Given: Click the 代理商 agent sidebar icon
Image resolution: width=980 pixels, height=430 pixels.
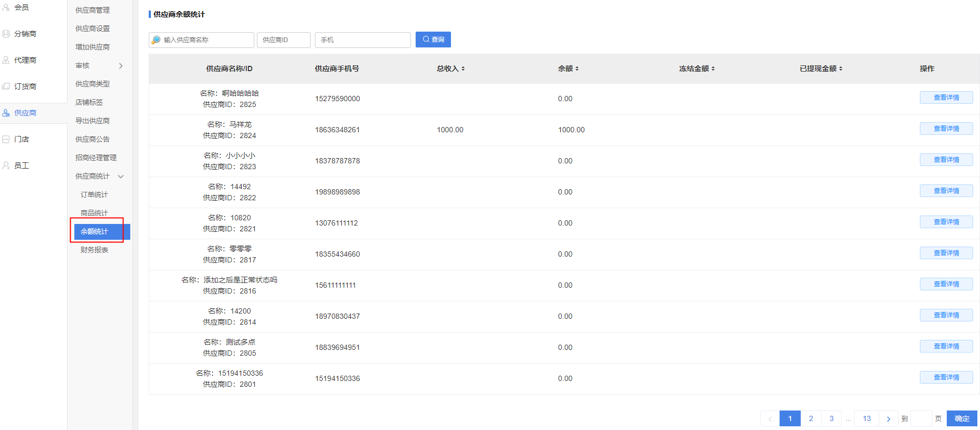Looking at the screenshot, I should (6, 60).
